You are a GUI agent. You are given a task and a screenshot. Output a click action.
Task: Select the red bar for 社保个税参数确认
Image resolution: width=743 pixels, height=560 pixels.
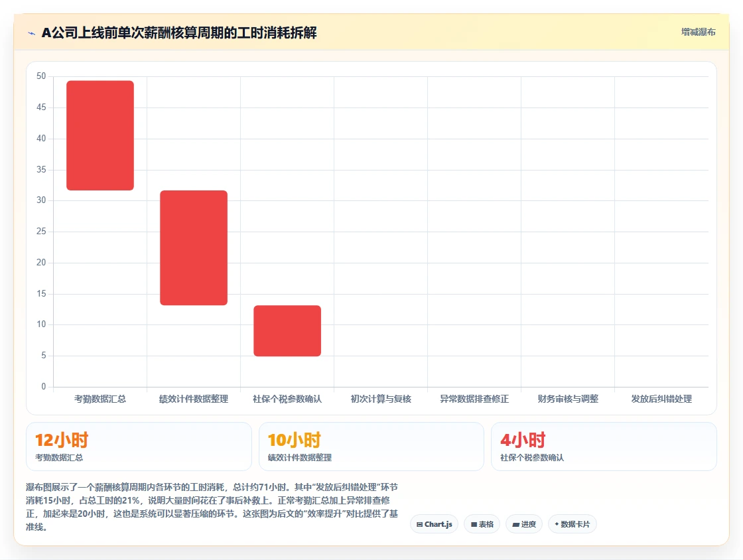tap(287, 330)
